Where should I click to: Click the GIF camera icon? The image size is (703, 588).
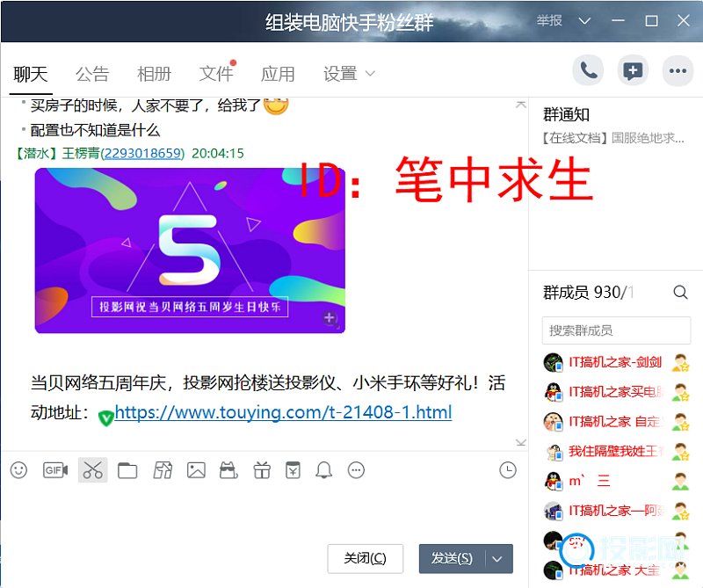click(x=55, y=470)
